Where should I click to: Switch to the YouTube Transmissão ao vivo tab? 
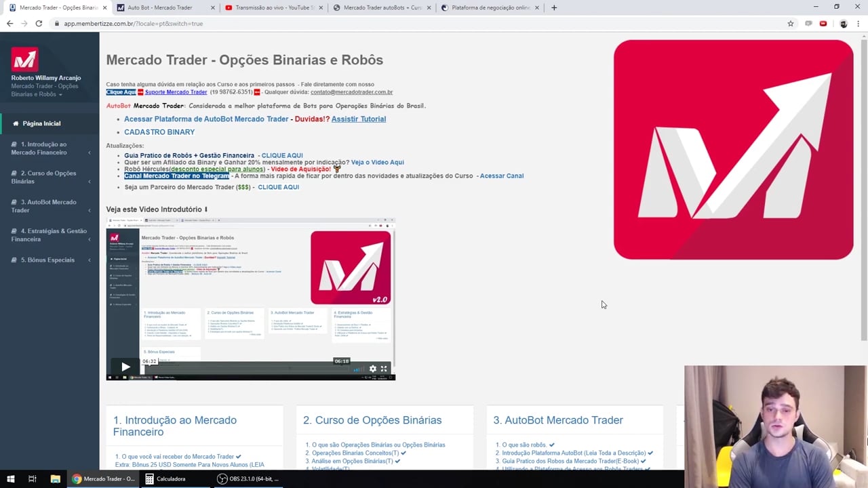click(274, 7)
